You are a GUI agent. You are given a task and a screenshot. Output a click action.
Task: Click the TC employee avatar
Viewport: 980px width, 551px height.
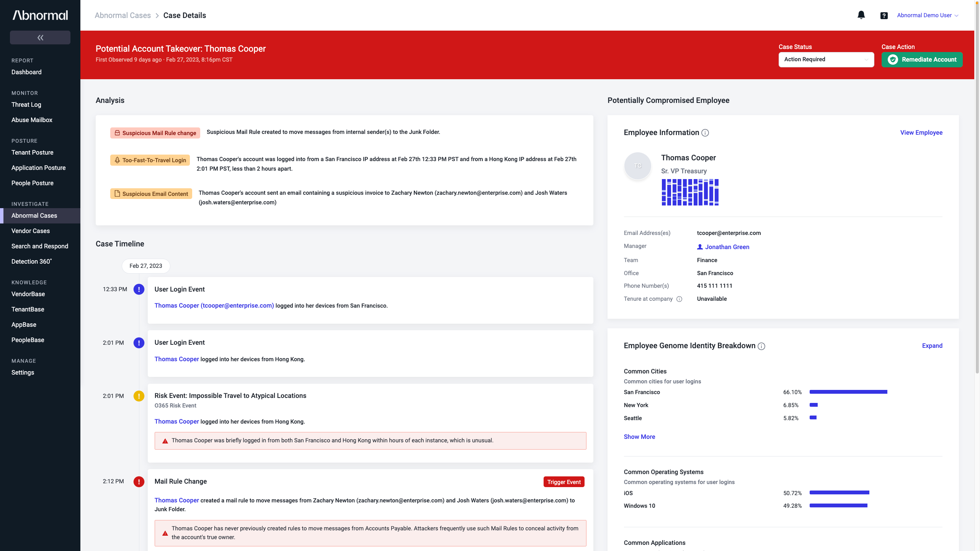click(x=638, y=166)
